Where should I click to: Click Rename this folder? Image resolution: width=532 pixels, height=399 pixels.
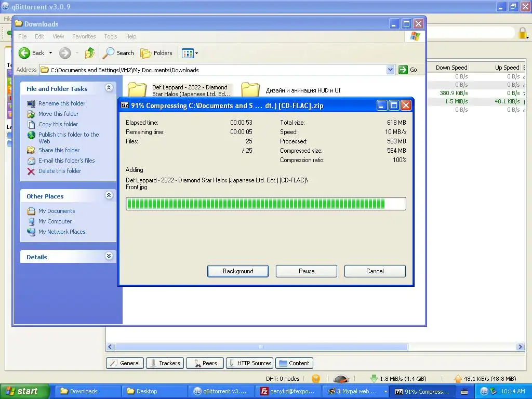[x=62, y=103]
